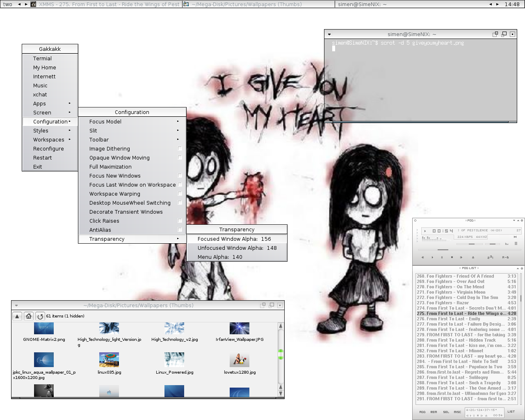Expand Workspaces submenu

(50, 139)
